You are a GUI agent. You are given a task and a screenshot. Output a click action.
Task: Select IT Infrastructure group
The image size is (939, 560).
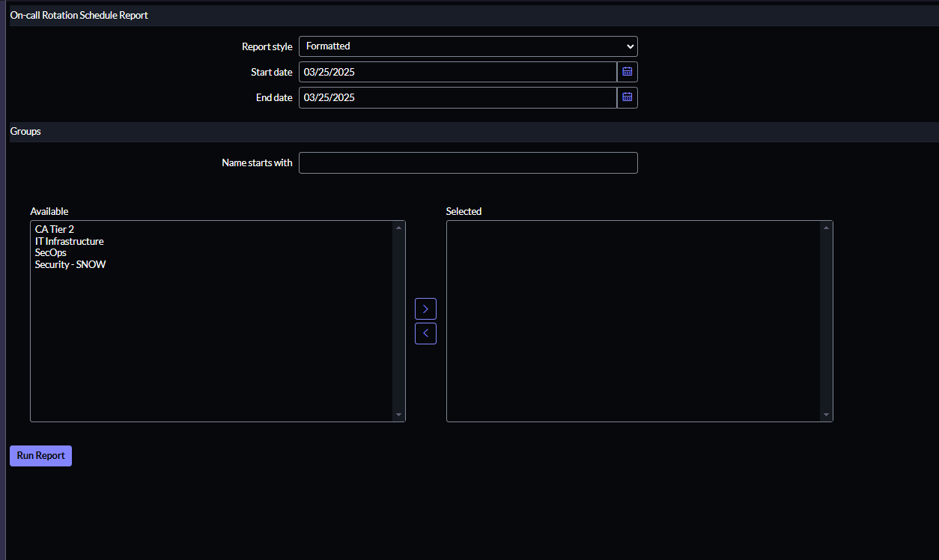click(69, 241)
